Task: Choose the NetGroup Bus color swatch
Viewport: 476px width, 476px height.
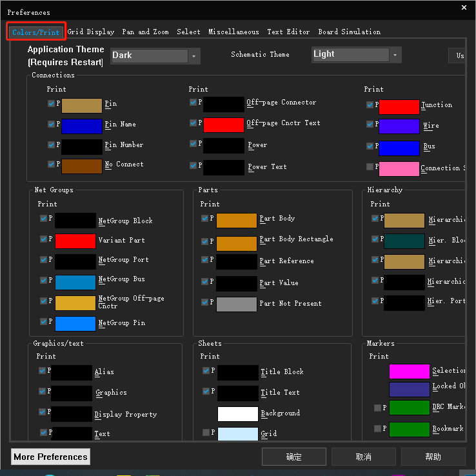Action: tap(75, 283)
